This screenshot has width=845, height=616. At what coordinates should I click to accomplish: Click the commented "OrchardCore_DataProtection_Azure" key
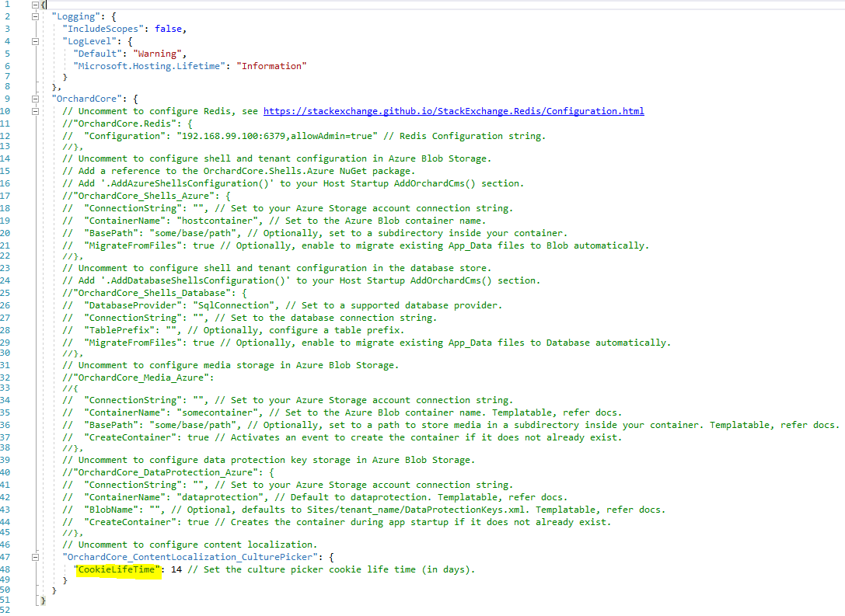pyautogui.click(x=166, y=473)
